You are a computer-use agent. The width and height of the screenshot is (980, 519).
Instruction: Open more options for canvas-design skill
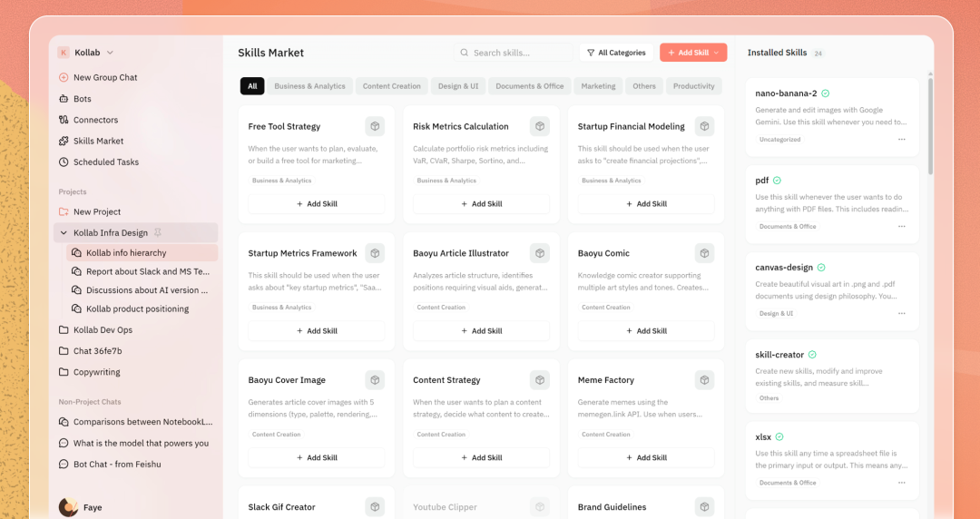(901, 314)
